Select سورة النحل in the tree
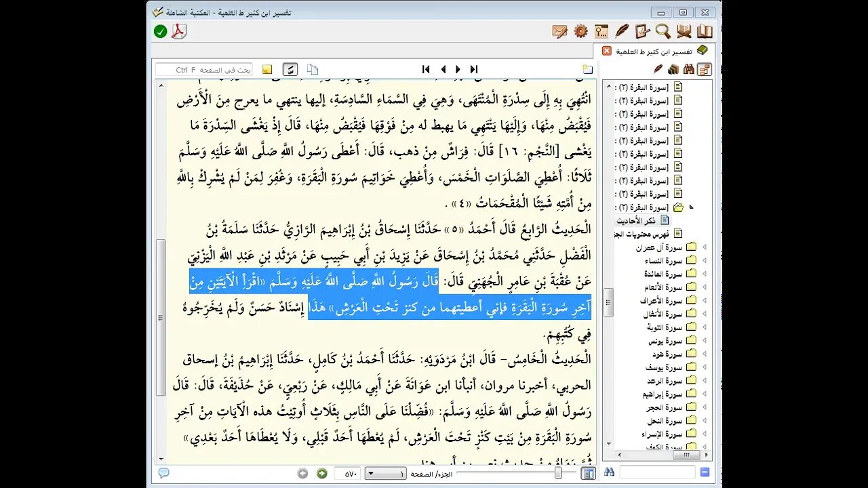The height and width of the screenshot is (488, 868). pyautogui.click(x=665, y=421)
